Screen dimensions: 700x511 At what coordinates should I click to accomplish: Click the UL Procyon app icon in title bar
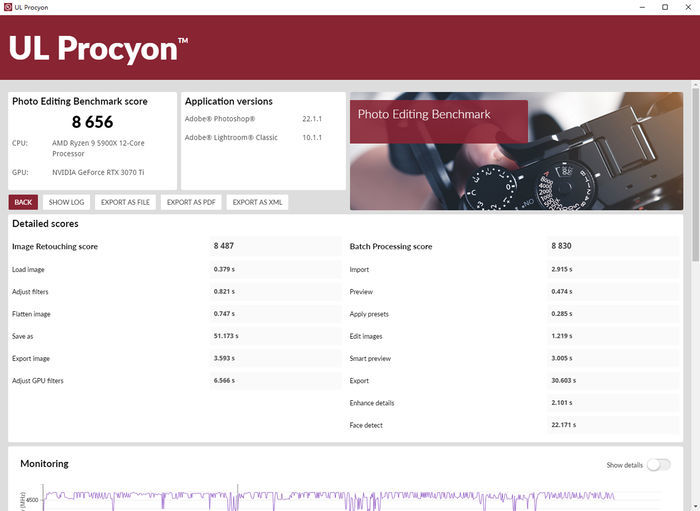coord(8,7)
